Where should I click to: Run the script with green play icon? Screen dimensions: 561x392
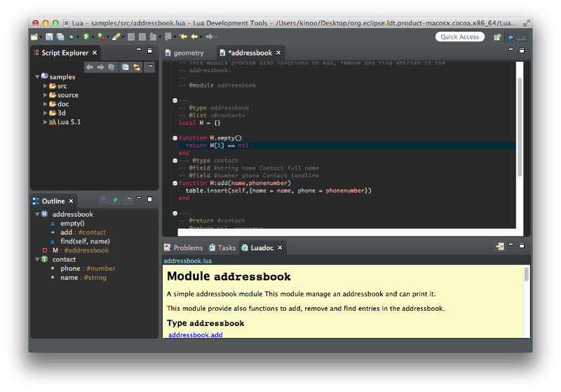(86, 37)
